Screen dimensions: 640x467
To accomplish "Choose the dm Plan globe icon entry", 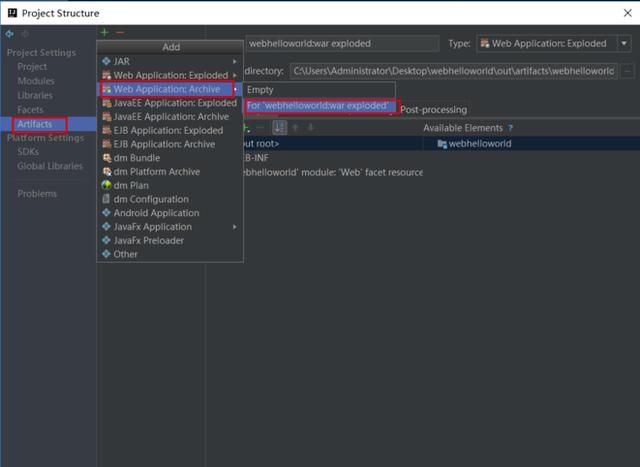I will pyautogui.click(x=106, y=185).
